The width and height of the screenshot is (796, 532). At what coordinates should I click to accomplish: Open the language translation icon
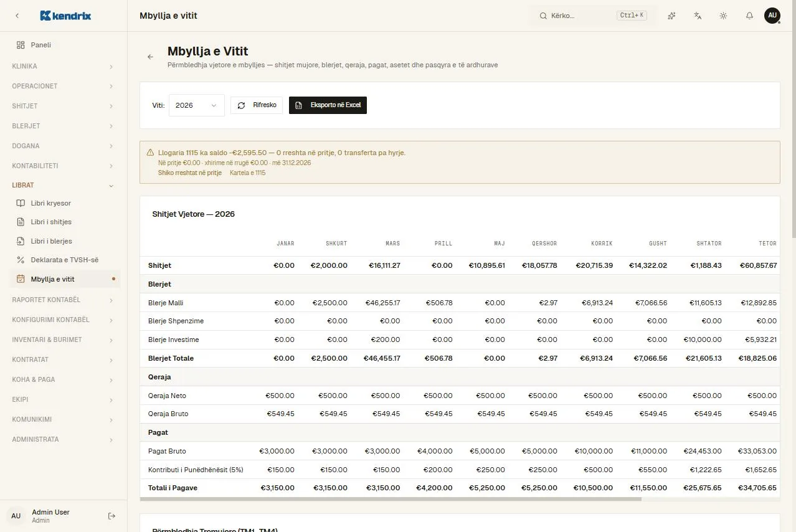(698, 16)
